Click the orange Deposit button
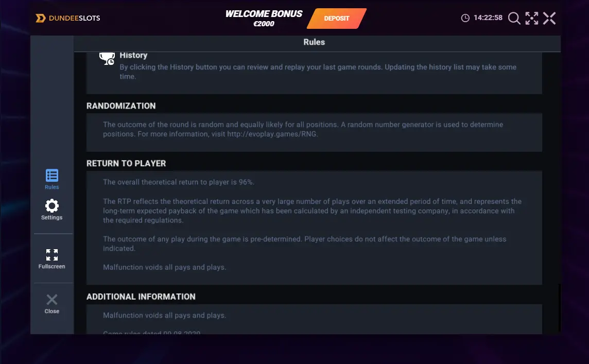Viewport: 589px width, 364px height. click(337, 19)
